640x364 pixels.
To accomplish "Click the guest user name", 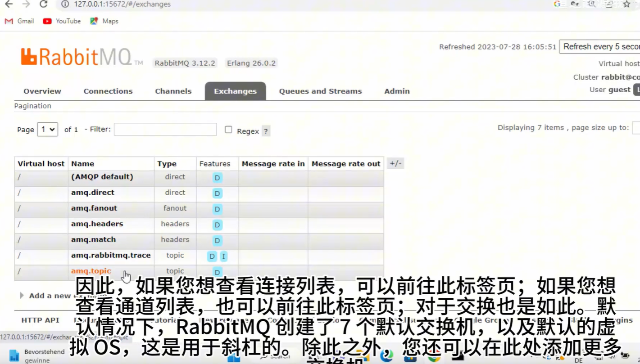I will [619, 90].
